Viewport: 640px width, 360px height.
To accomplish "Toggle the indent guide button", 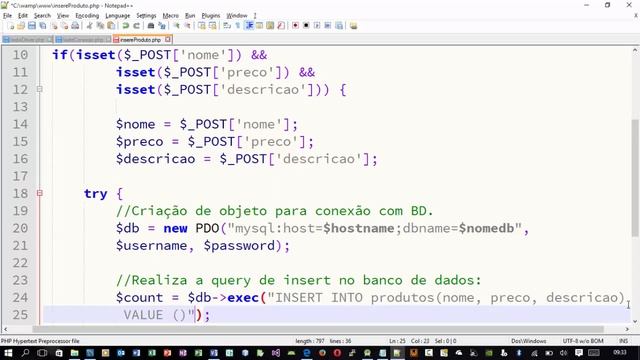I will tap(249, 26).
